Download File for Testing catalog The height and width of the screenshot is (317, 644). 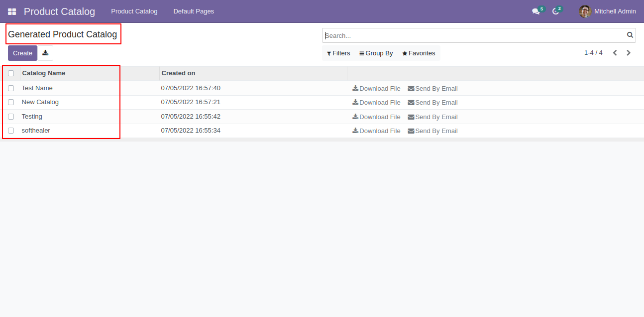(x=376, y=117)
